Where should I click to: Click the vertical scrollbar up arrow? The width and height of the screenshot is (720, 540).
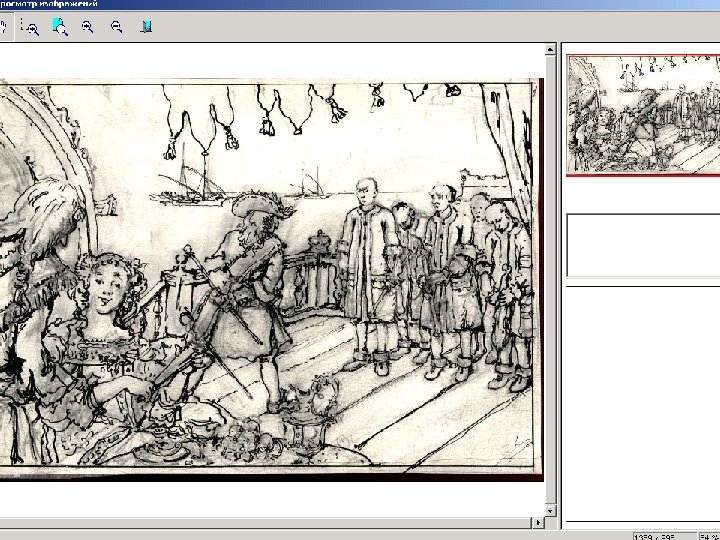point(551,50)
